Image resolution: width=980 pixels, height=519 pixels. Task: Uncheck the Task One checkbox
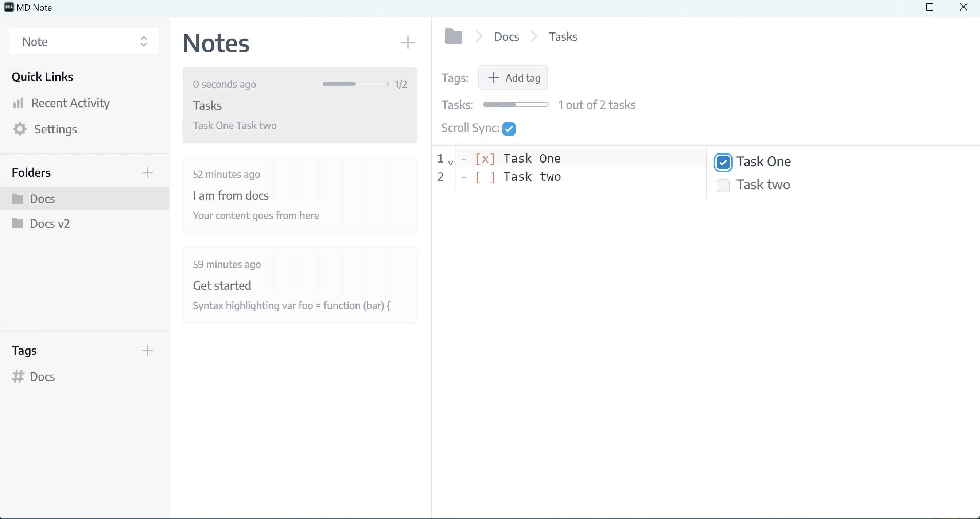[723, 162]
